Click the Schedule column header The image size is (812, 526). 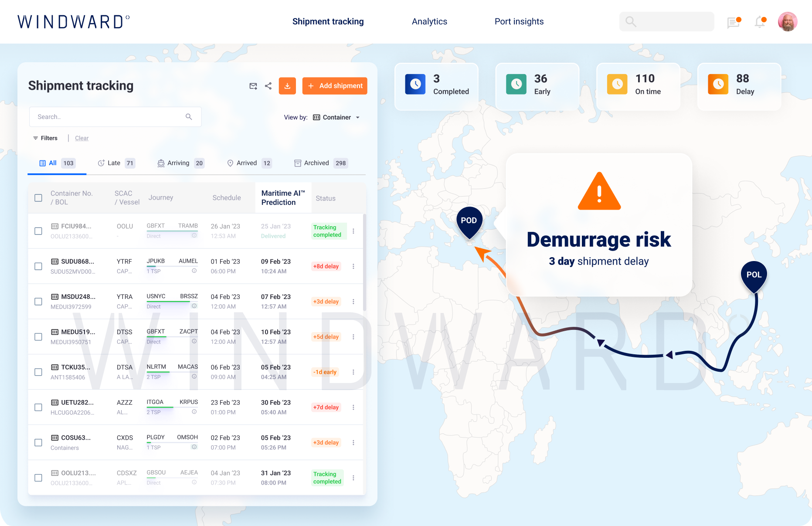(x=227, y=198)
